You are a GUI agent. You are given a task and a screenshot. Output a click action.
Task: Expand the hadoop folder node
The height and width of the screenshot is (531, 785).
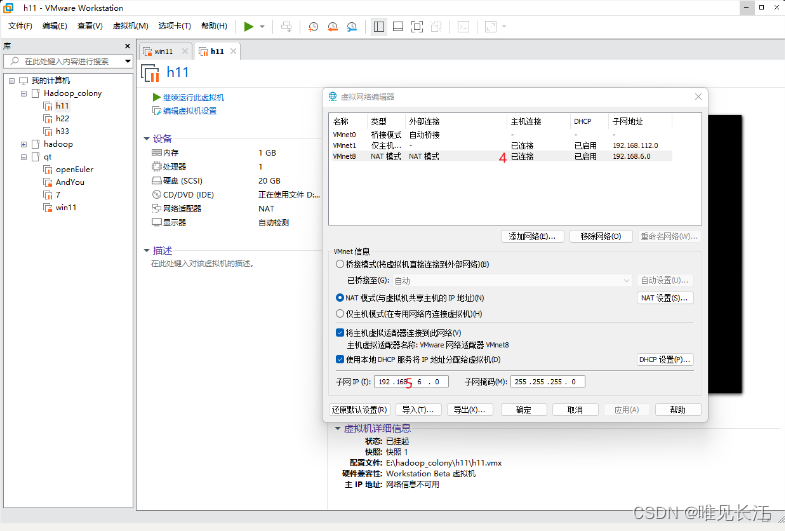point(24,144)
